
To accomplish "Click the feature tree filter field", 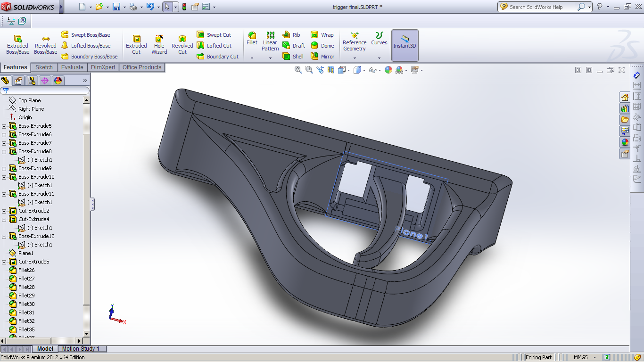I will coord(45,90).
